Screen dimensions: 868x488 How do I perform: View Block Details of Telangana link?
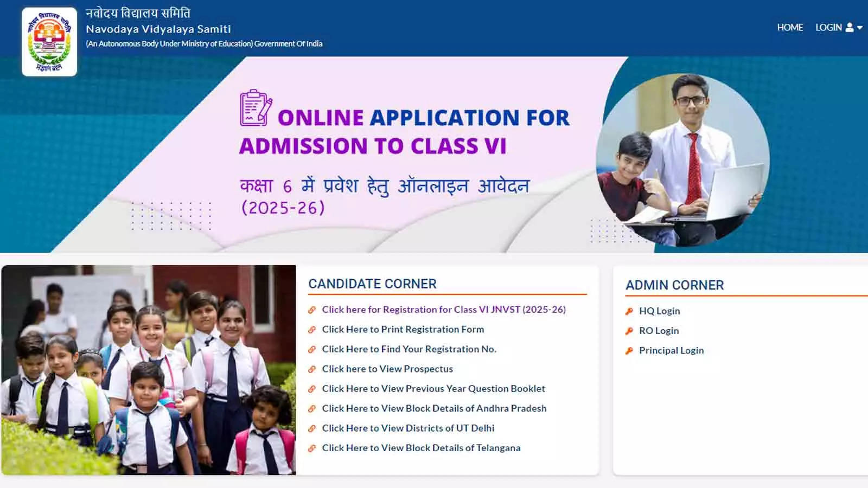pos(421,448)
